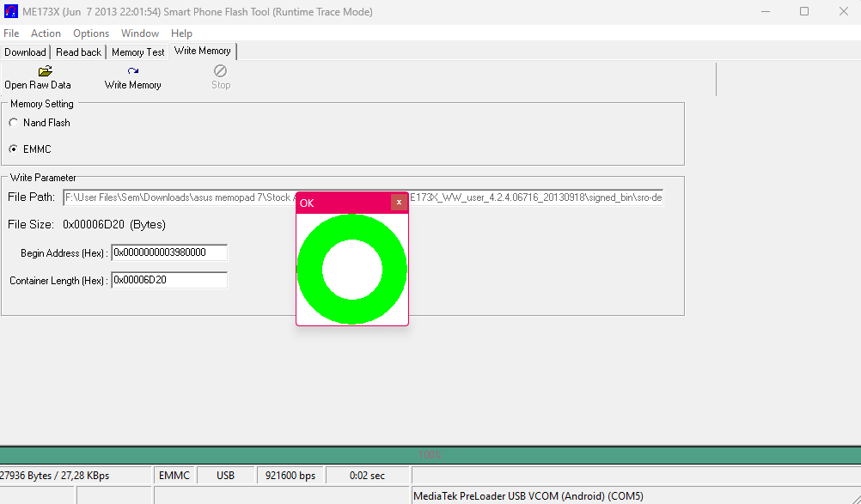Click the Open Raw Data folder icon
This screenshot has width=861, height=504.
(x=46, y=71)
